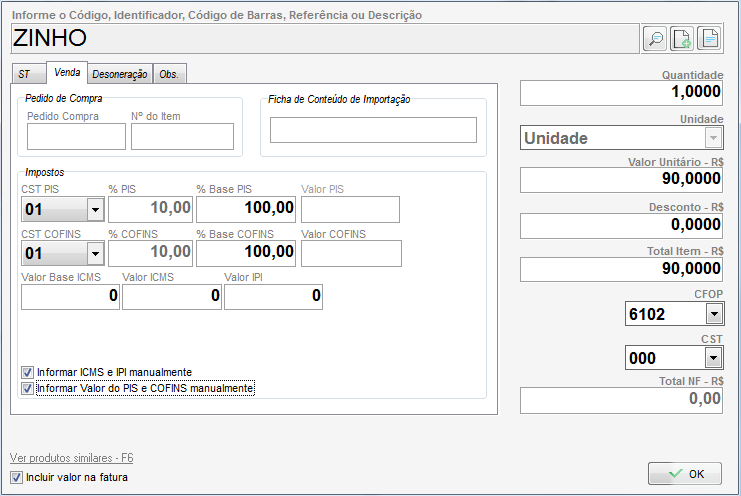Expand the CST 000 dropdown

[x=712, y=358]
